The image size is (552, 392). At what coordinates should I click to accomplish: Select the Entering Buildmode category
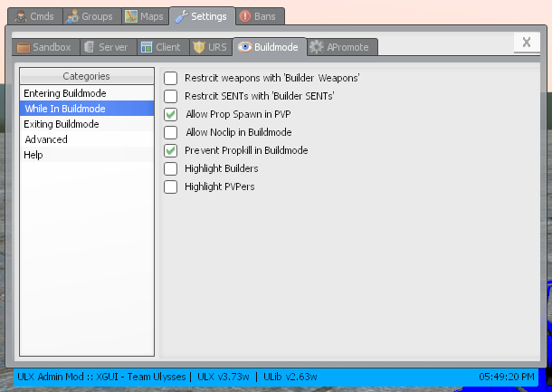tap(87, 93)
